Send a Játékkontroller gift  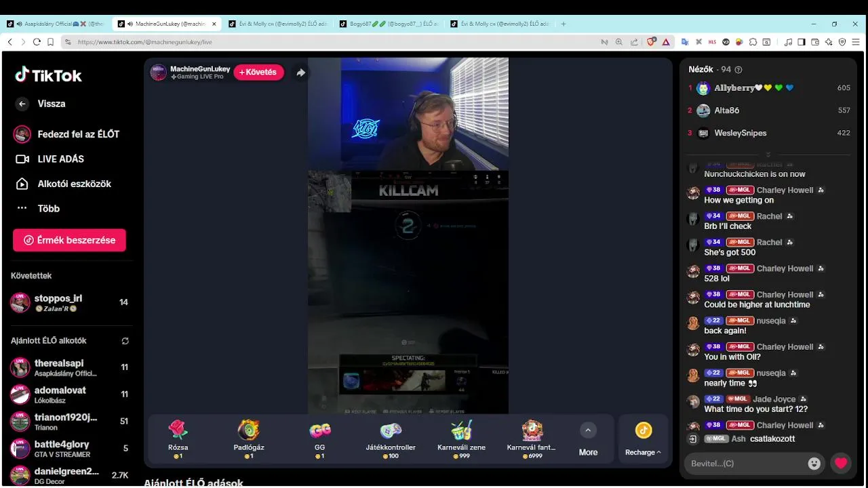(x=391, y=439)
